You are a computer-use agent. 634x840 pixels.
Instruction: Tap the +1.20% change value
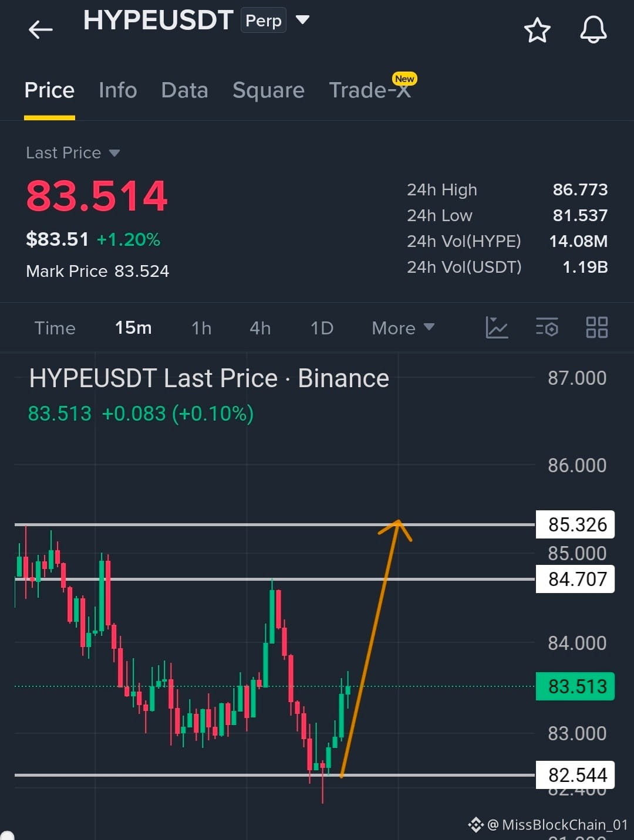(129, 239)
